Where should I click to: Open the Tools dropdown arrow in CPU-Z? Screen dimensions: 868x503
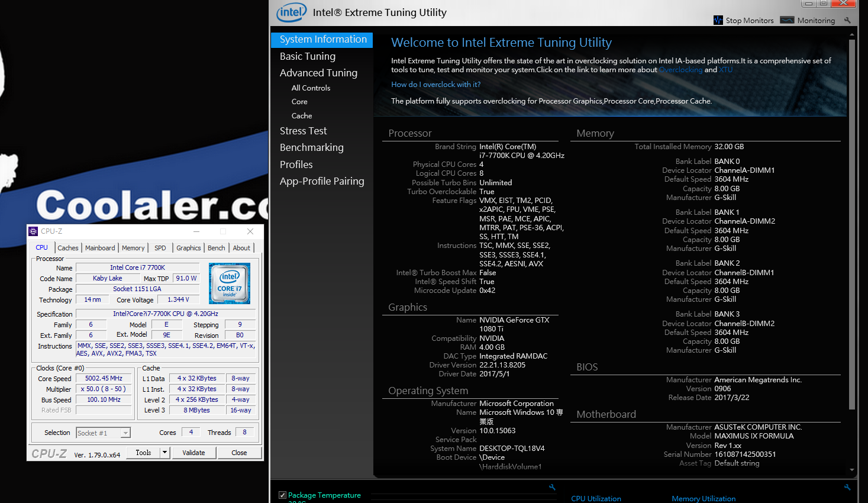tap(165, 453)
